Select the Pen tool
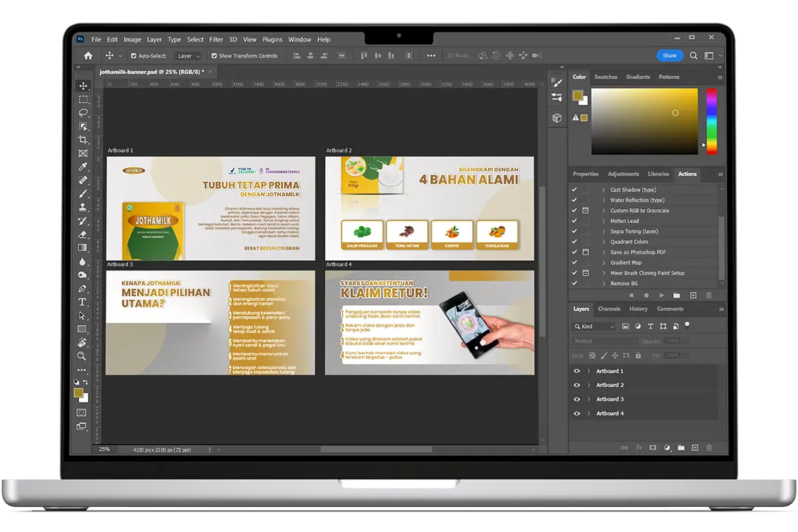This screenshot has width=798, height=532. [83, 288]
